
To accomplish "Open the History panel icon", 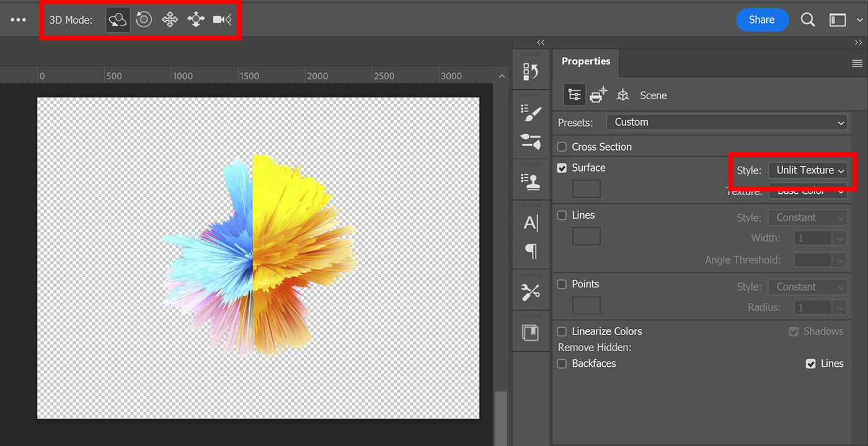I will click(x=531, y=70).
